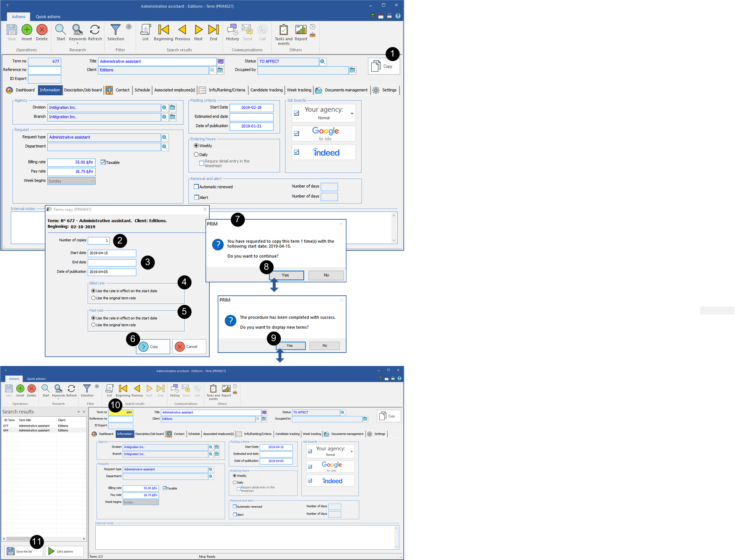The image size is (735, 560).
Task: Toggle the Taxable checkbox in top window
Action: (103, 162)
